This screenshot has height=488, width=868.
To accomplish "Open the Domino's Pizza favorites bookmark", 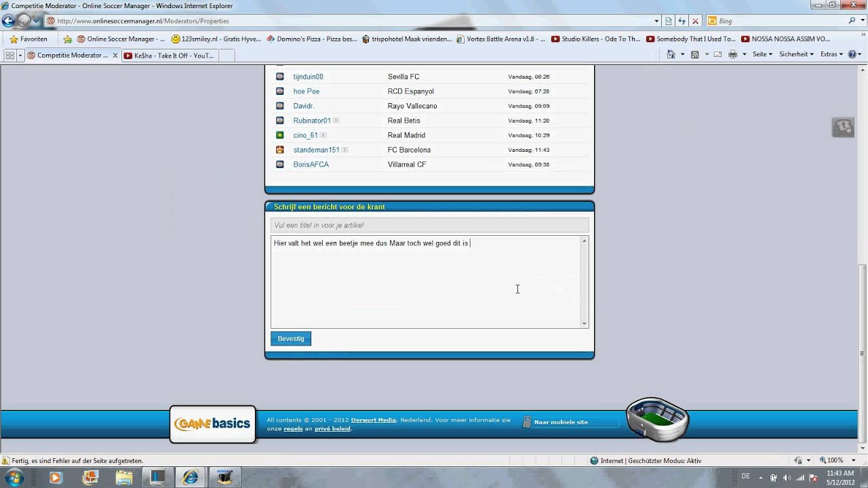I will [x=312, y=39].
